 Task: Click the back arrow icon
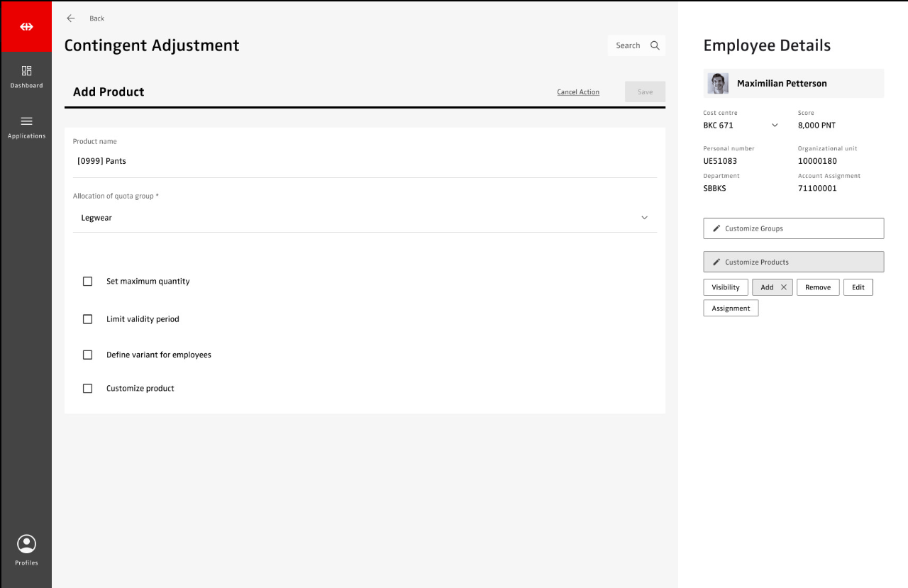[x=71, y=18]
